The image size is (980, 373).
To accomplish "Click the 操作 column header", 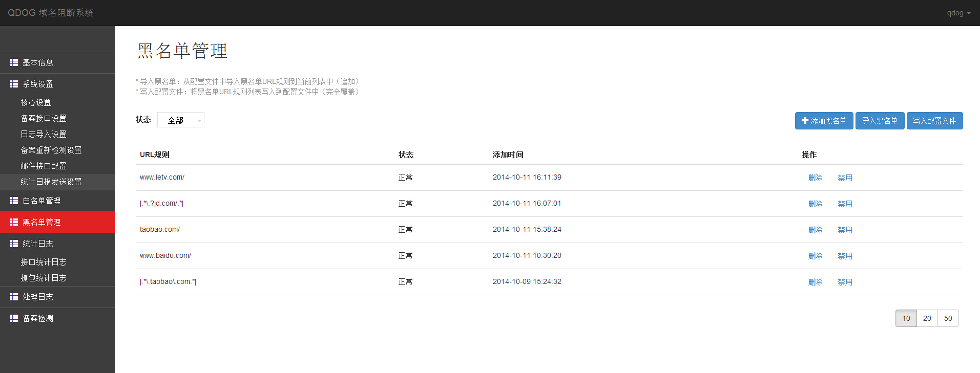I will click(809, 155).
